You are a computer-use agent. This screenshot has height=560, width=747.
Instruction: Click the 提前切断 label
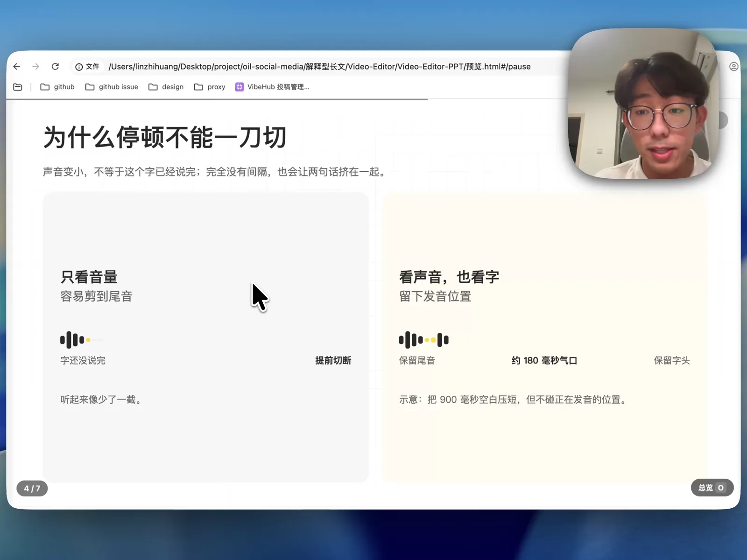point(333,360)
